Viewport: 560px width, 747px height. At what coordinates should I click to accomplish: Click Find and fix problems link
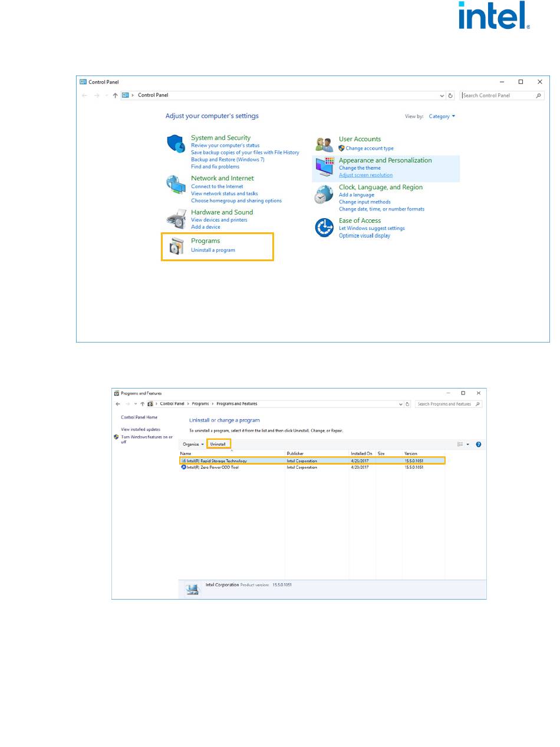pyautogui.click(x=215, y=167)
